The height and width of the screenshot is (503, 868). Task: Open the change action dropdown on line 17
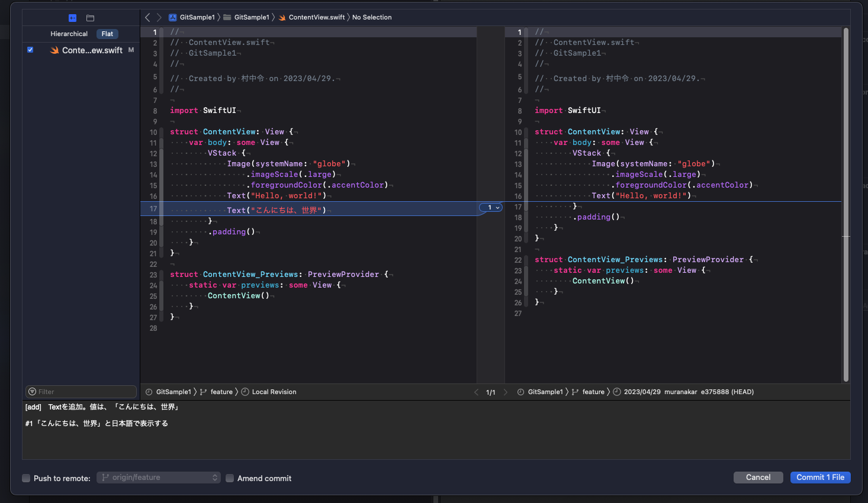tap(490, 207)
